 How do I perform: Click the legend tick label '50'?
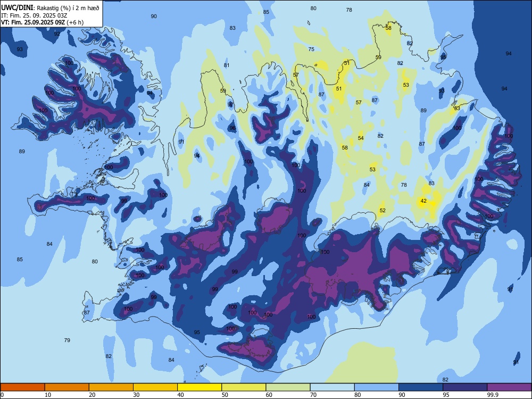225,395
